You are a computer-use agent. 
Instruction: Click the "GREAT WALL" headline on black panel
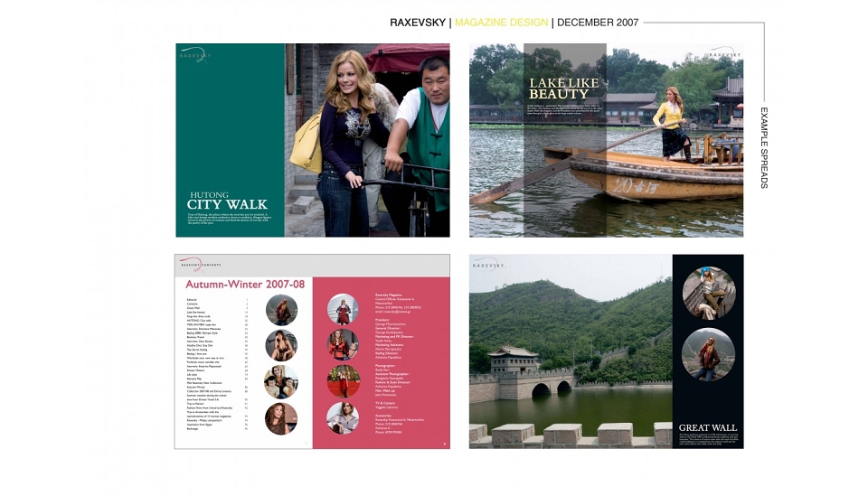click(x=707, y=427)
